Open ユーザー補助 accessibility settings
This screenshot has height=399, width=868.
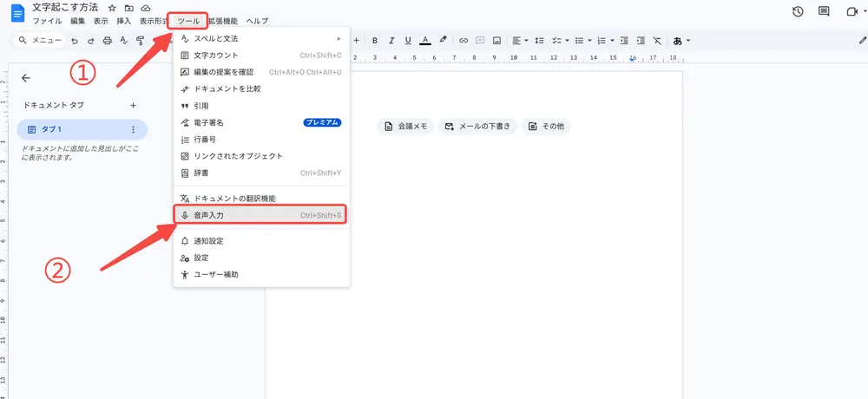(x=261, y=274)
